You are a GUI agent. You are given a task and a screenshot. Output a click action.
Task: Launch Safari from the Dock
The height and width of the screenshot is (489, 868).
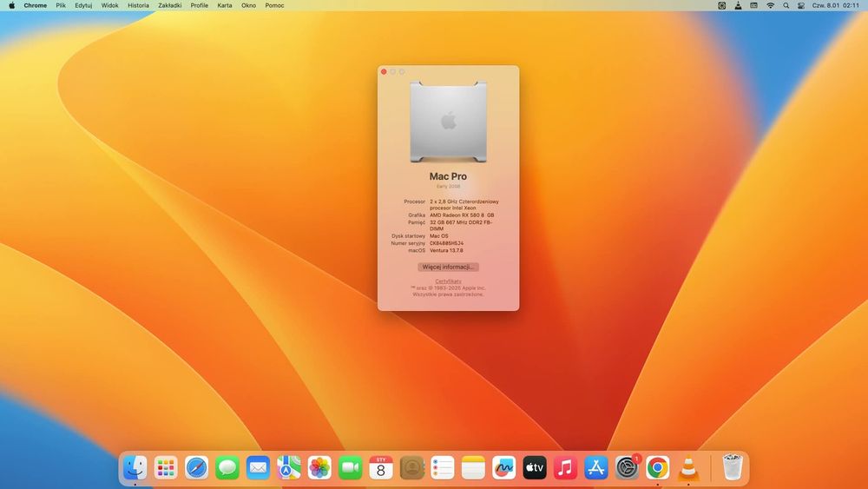coord(196,468)
